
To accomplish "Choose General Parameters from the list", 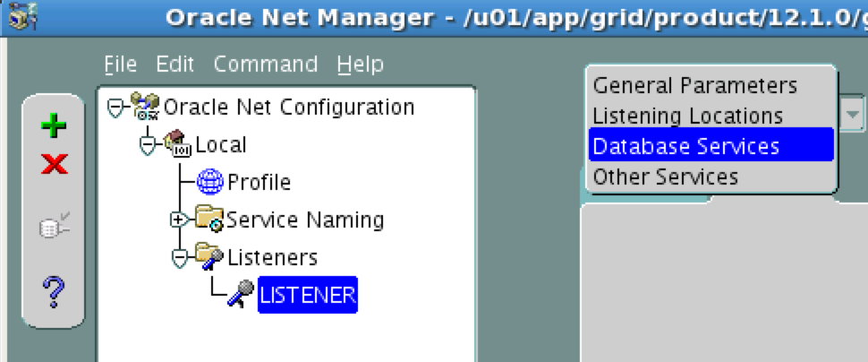I will tap(711, 85).
